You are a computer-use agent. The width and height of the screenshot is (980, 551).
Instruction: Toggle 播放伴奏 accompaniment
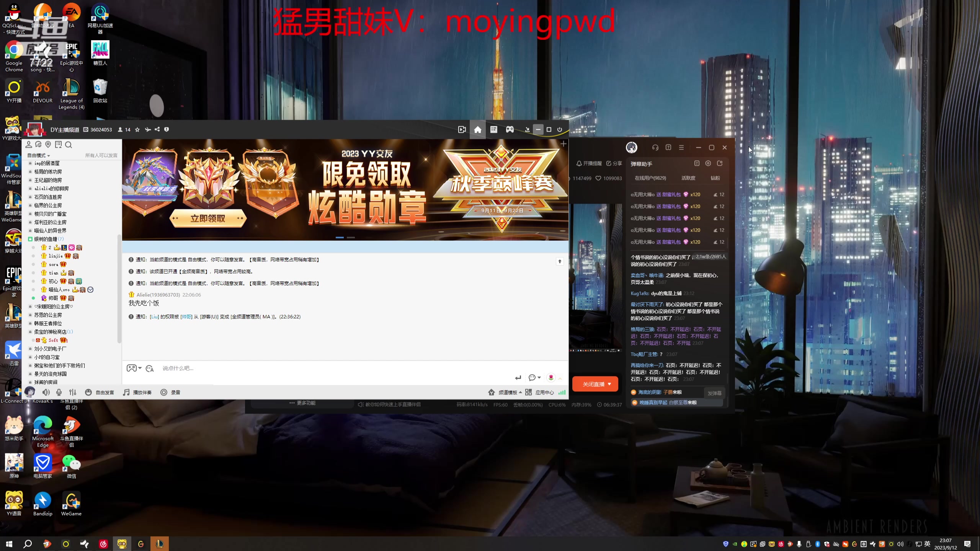[137, 392]
